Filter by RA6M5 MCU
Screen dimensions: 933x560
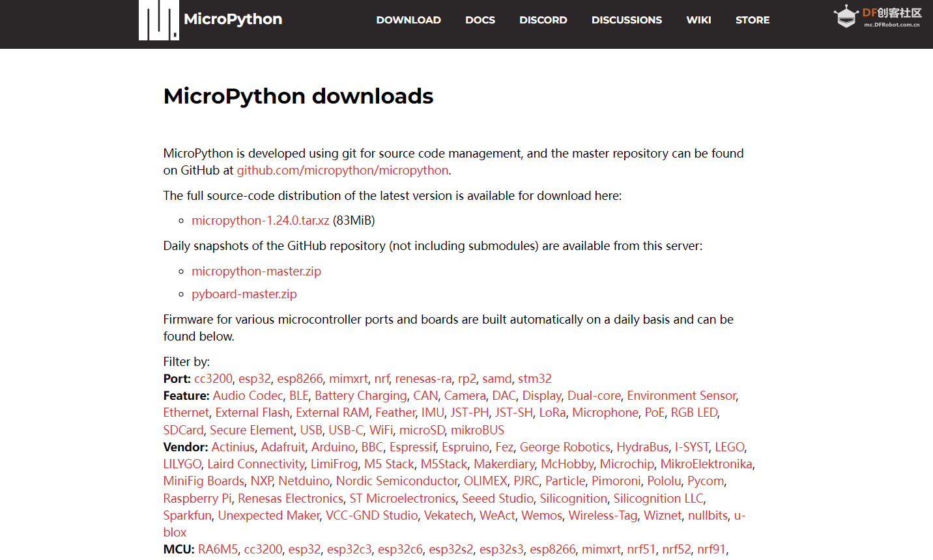tap(218, 550)
